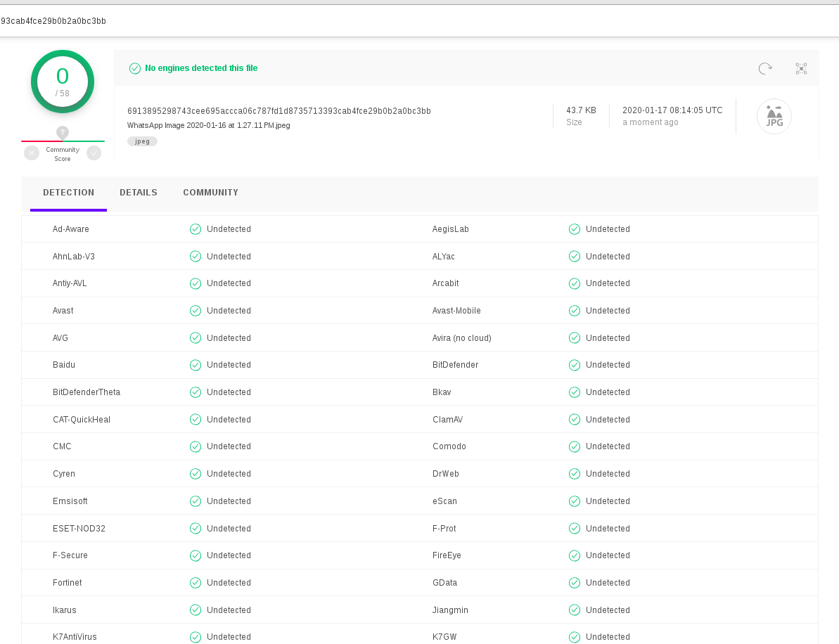
Task: Click AVG undetected check icon
Action: coord(196,338)
